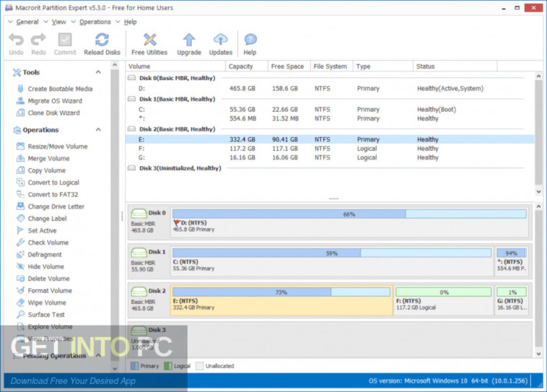
Task: Select the 94% system partition block
Action: (512, 261)
